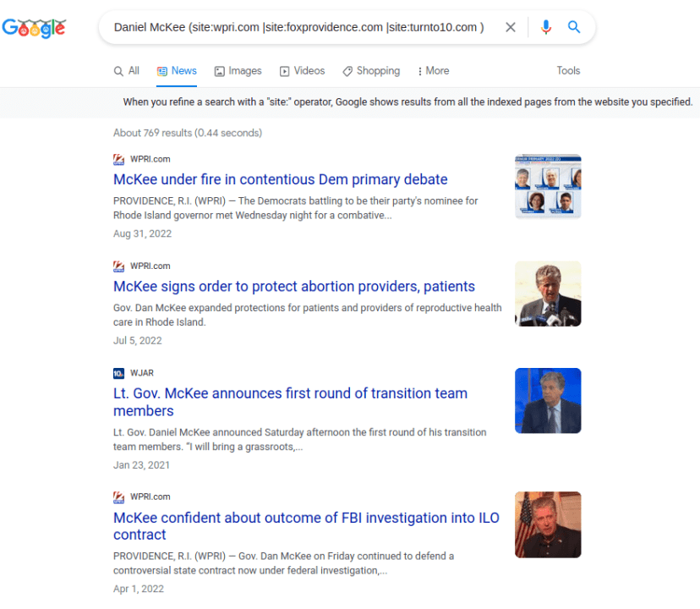Open the Videos tab
Viewport: 700px width, 609px height.
click(x=302, y=71)
